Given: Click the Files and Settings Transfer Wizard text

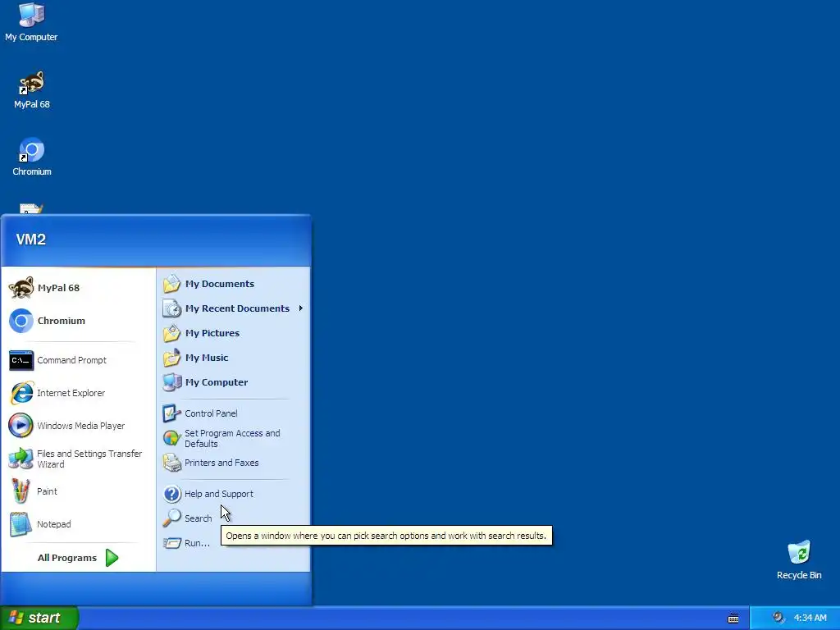Looking at the screenshot, I should (x=89, y=459).
